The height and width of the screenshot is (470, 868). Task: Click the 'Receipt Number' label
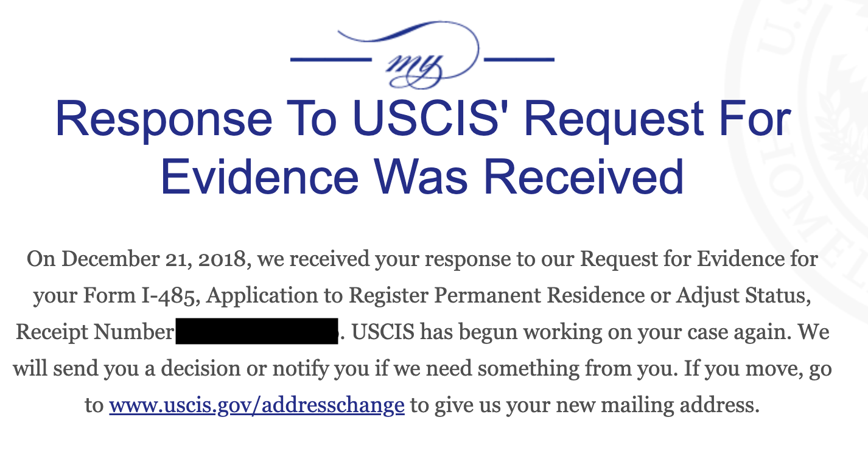[94, 332]
